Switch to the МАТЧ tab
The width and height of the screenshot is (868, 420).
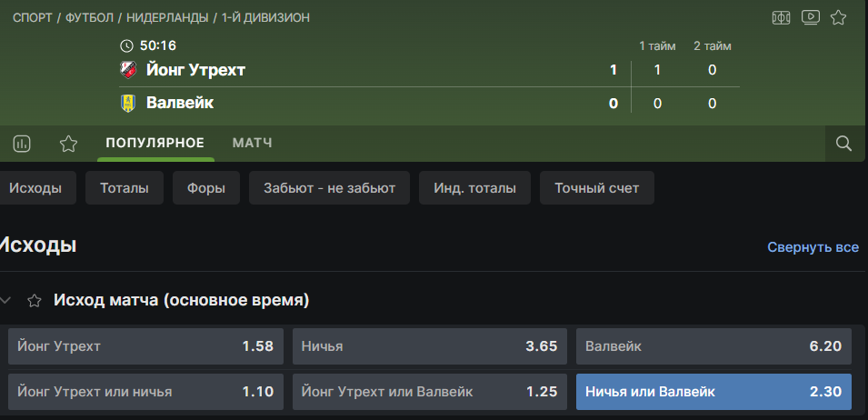coord(252,143)
